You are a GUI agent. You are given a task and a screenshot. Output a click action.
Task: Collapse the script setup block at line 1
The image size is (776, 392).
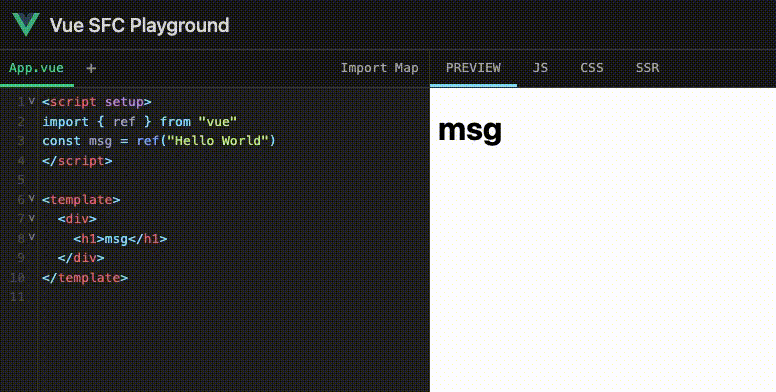click(32, 101)
